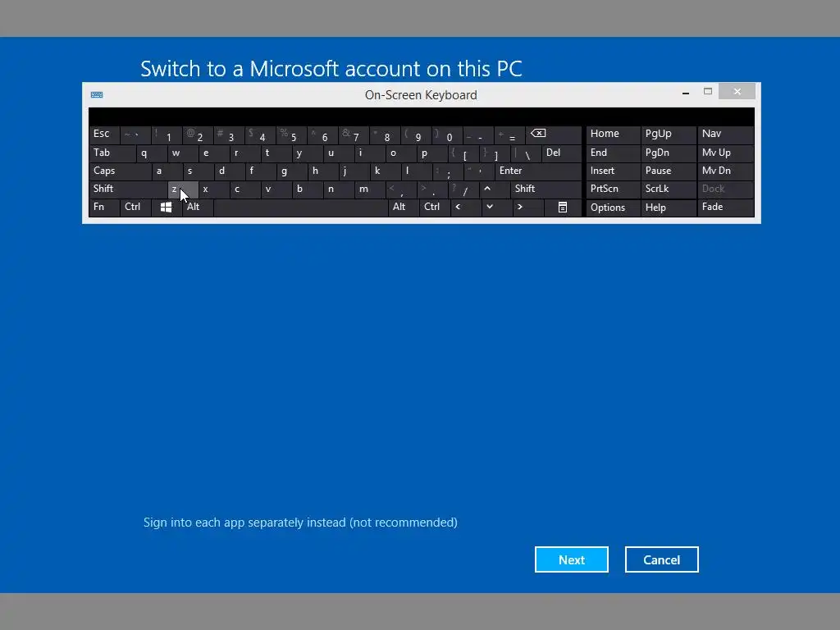The image size is (840, 630).
Task: Click the backslash key
Action: (526, 153)
